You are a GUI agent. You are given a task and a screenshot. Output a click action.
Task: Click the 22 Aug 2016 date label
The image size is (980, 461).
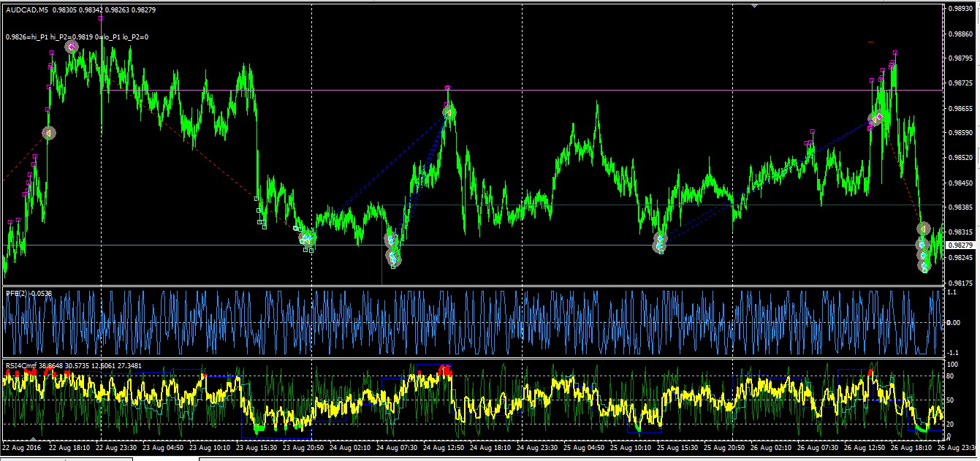(20, 447)
